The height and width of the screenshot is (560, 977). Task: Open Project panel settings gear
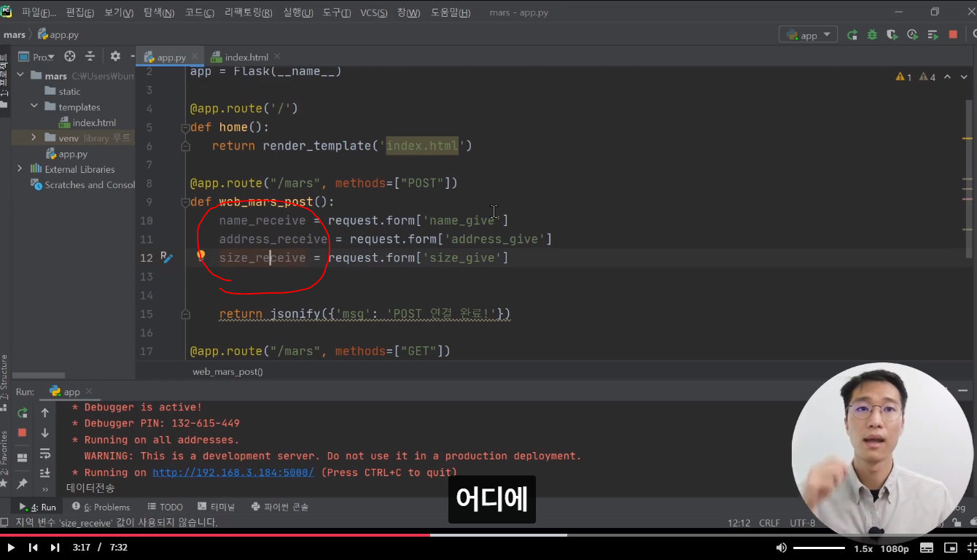[x=115, y=56]
